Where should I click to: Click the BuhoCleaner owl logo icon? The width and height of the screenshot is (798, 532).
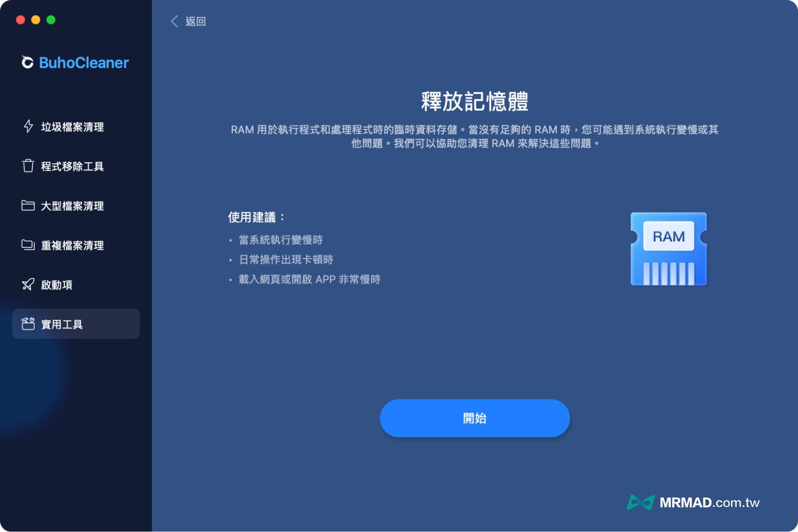[x=27, y=62]
